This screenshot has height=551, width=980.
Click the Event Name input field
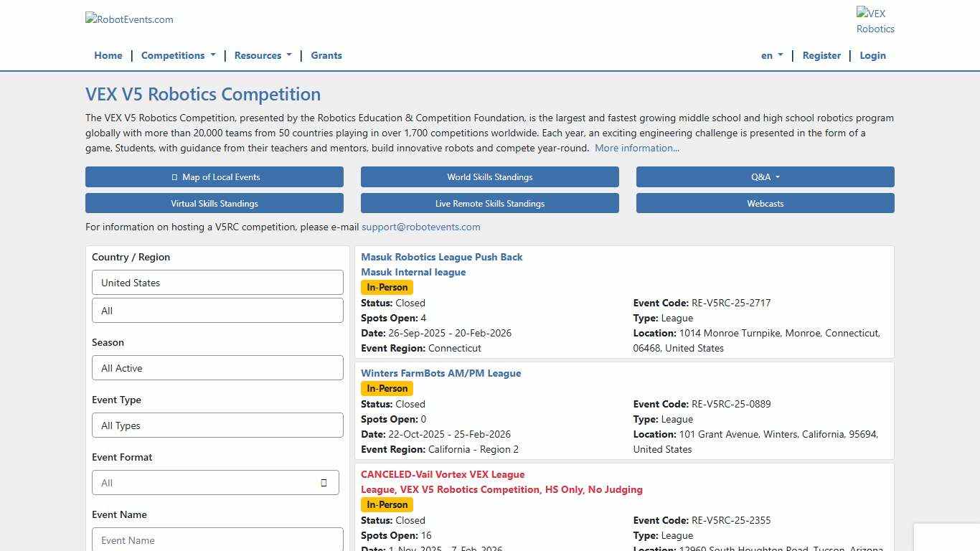point(217,540)
